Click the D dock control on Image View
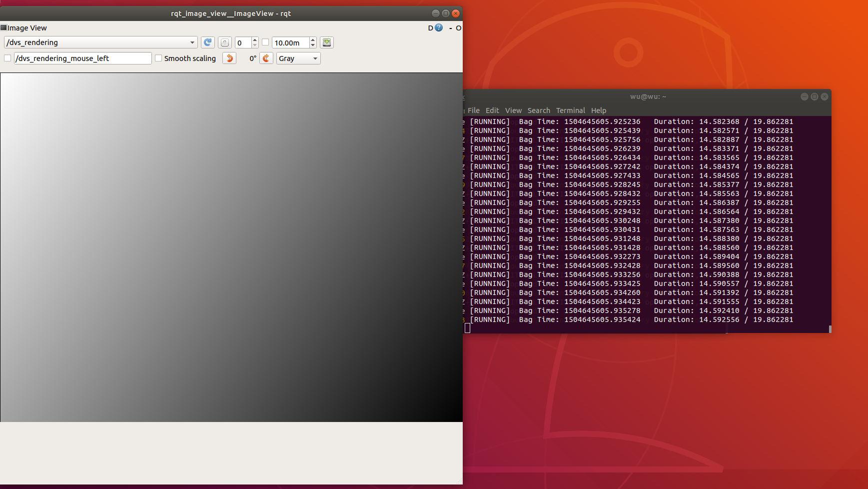868x489 pixels. click(x=430, y=28)
